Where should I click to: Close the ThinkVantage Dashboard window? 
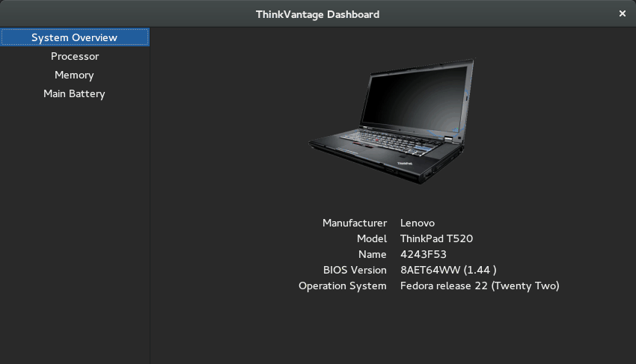click(x=623, y=13)
